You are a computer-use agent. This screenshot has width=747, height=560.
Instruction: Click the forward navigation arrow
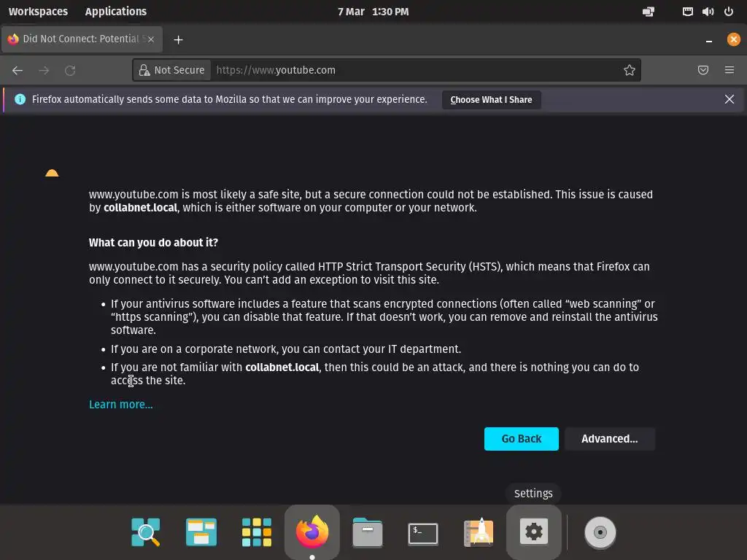[44, 71]
